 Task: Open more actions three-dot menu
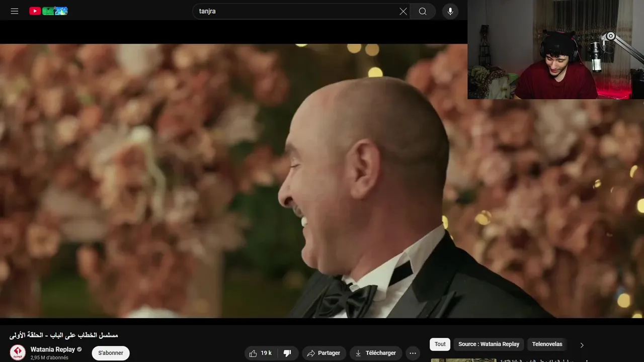(413, 353)
